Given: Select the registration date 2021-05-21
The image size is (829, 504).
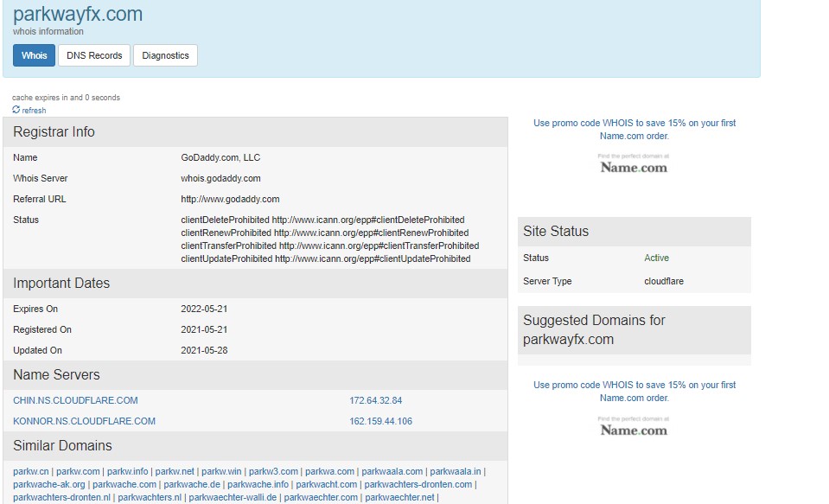Looking at the screenshot, I should pyautogui.click(x=204, y=329).
